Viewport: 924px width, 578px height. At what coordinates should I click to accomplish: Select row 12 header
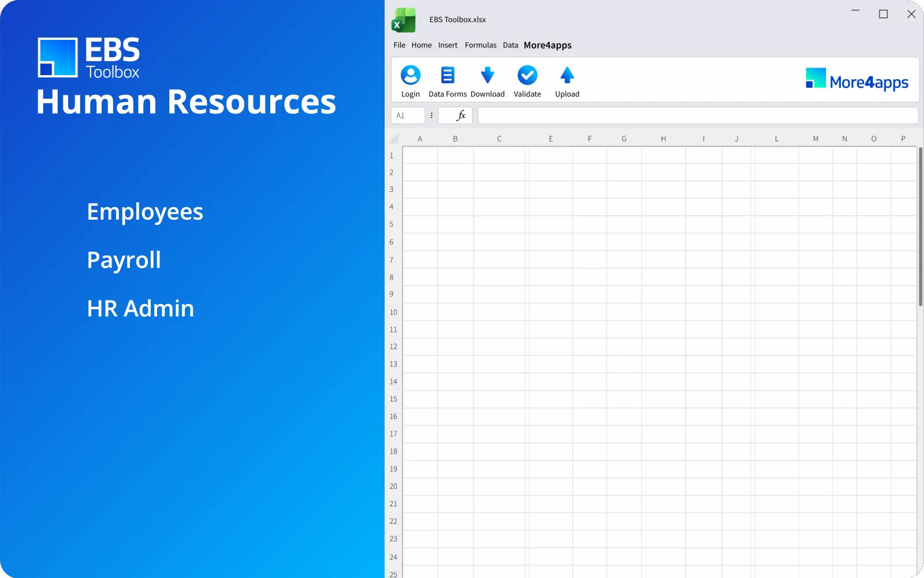point(393,347)
